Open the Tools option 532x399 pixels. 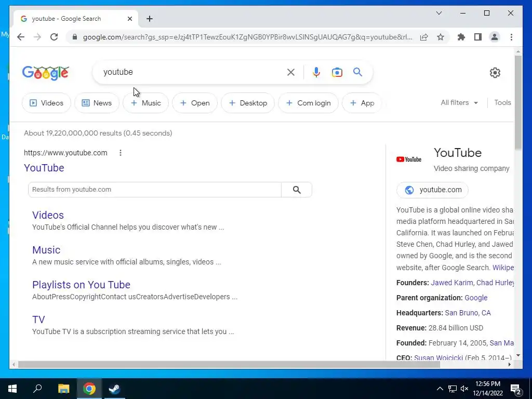(x=502, y=102)
